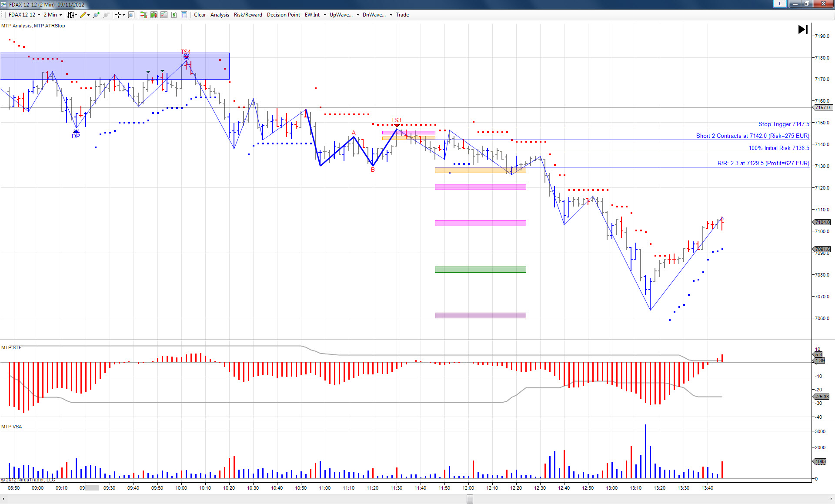835x504 pixels.
Task: Click the zoom in magnifier icon
Action: click(x=96, y=15)
